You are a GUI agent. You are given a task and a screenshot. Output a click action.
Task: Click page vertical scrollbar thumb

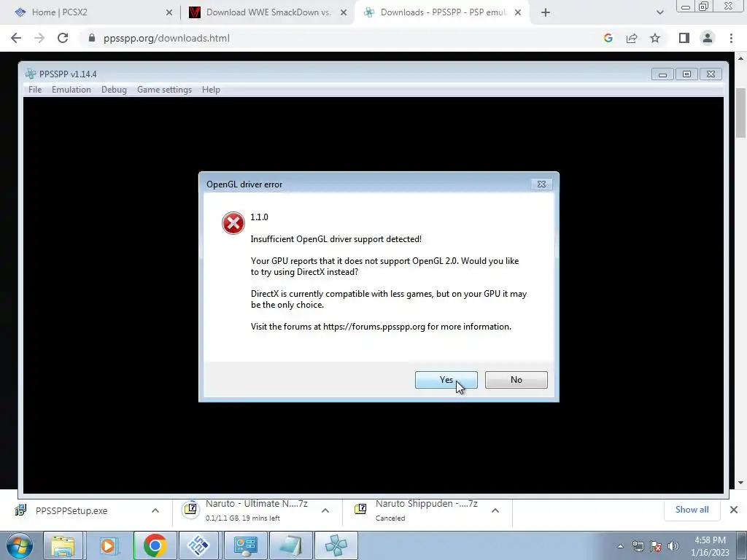(x=740, y=113)
